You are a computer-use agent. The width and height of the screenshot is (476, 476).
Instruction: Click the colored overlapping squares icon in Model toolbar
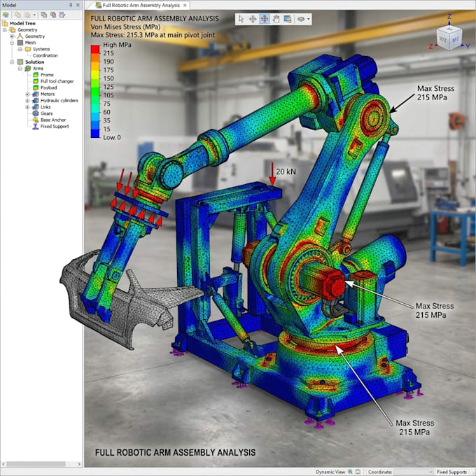click(53, 15)
